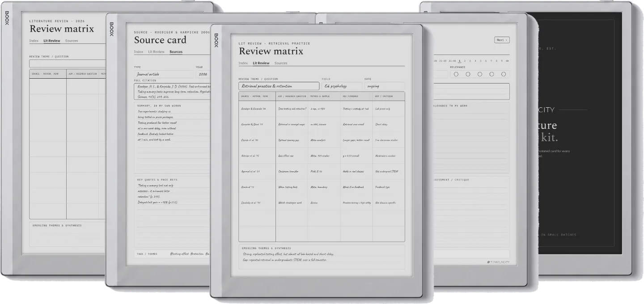
Task: Click the 'Field, K-12' method cell
Action: tap(324, 171)
